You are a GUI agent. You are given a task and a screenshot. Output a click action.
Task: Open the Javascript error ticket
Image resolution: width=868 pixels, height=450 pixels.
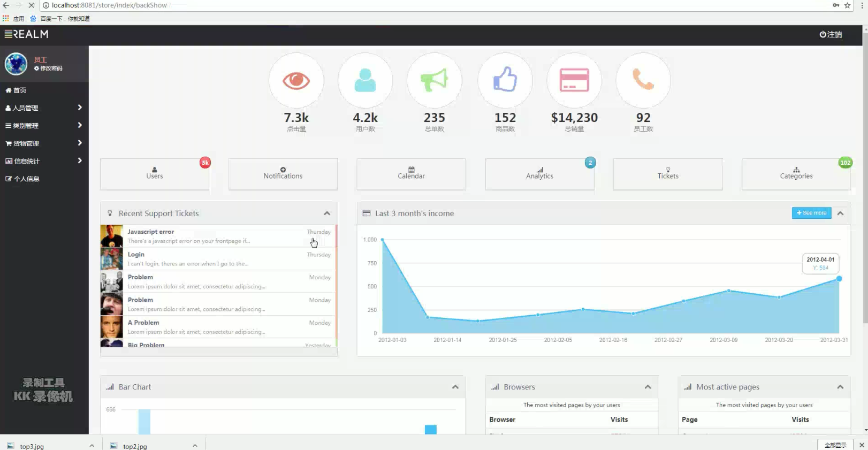click(219, 236)
